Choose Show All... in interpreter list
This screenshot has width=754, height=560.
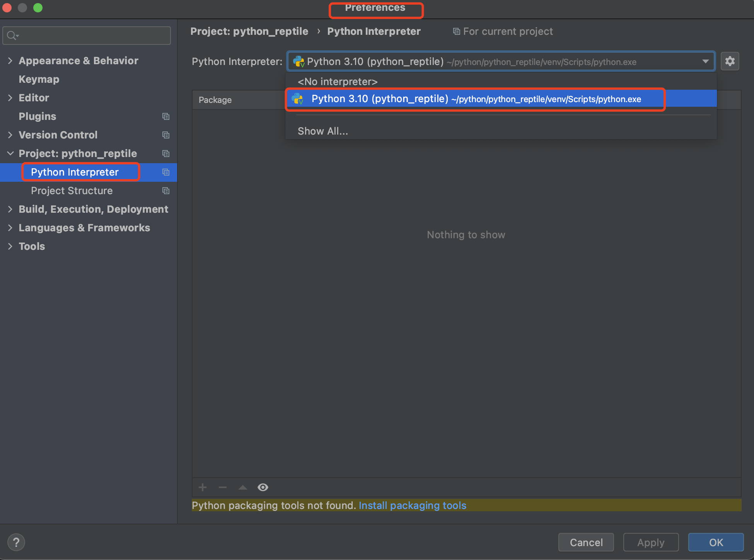(501, 131)
